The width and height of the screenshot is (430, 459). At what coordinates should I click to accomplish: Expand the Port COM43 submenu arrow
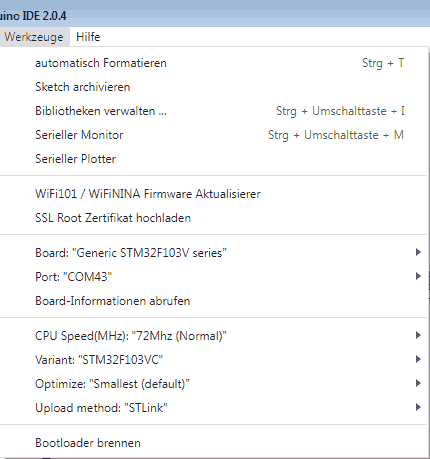coord(418,276)
